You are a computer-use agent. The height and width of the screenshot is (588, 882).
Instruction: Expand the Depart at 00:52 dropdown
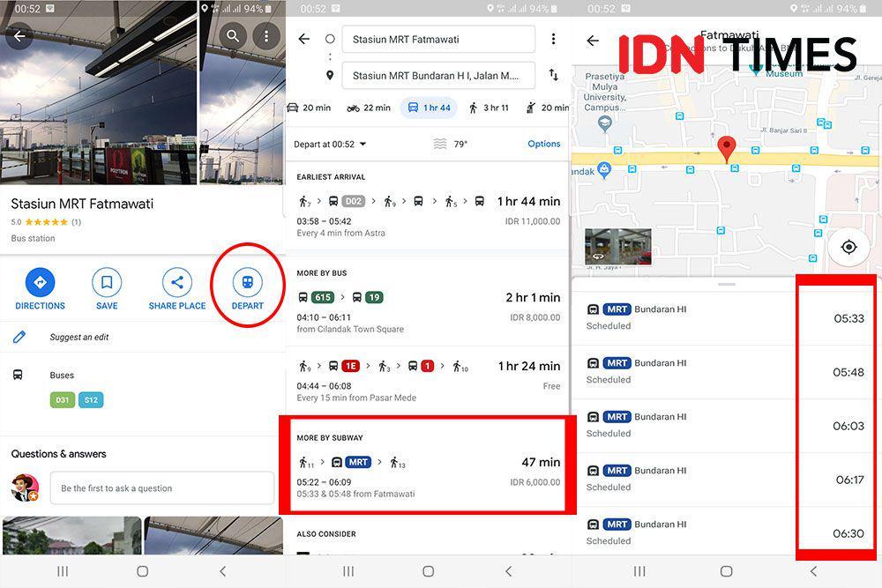pyautogui.click(x=330, y=144)
